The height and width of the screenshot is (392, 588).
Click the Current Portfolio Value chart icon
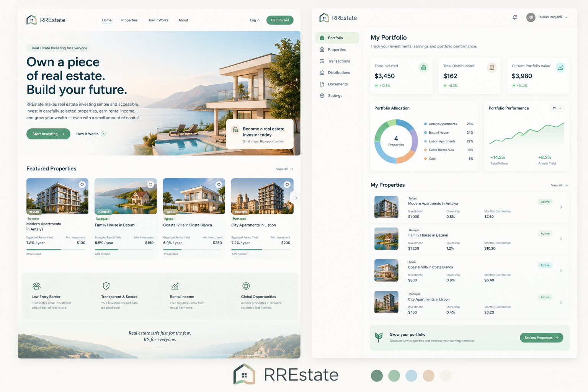560,68
